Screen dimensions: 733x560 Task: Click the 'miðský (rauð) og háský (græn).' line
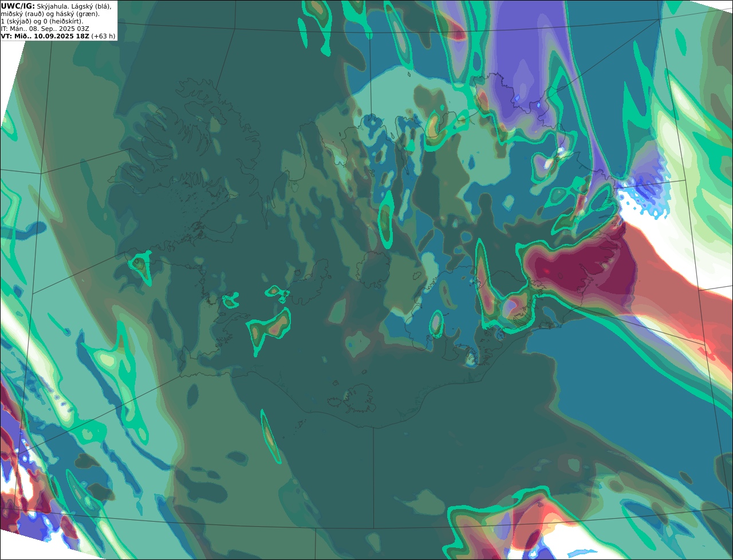[50, 14]
